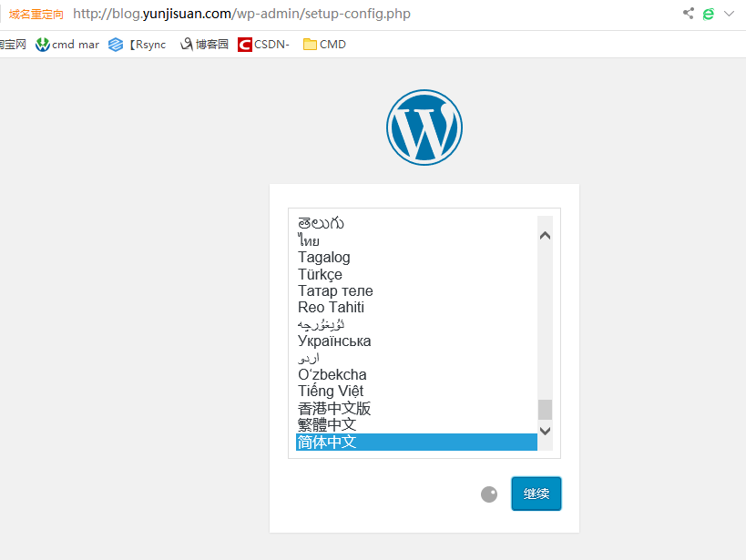Click language list scroll up arrow

point(546,235)
